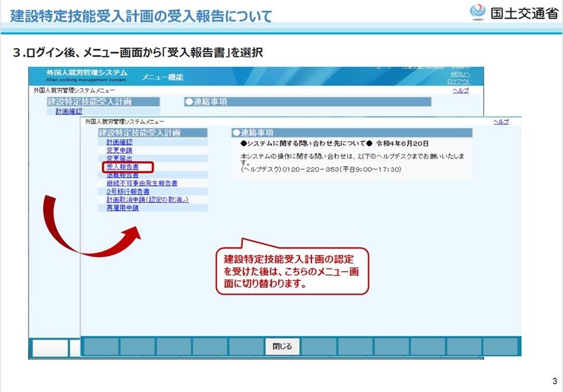Select the 2号移行報告書 link
This screenshot has height=392, width=563.
pyautogui.click(x=128, y=192)
